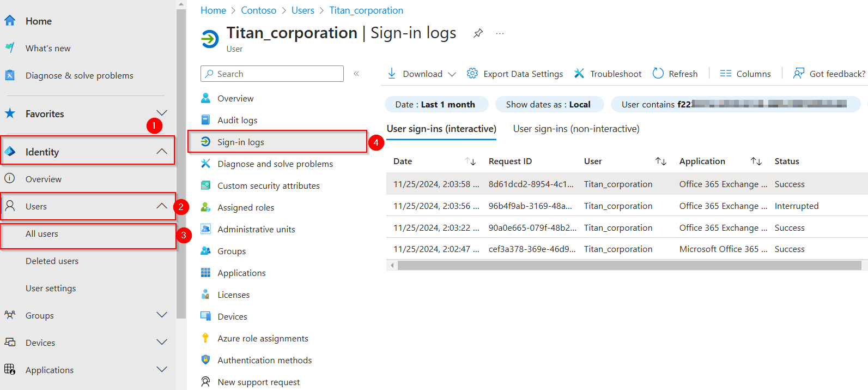The height and width of the screenshot is (390, 868).
Task: Expand the sidebar Groups chevron
Action: (162, 315)
